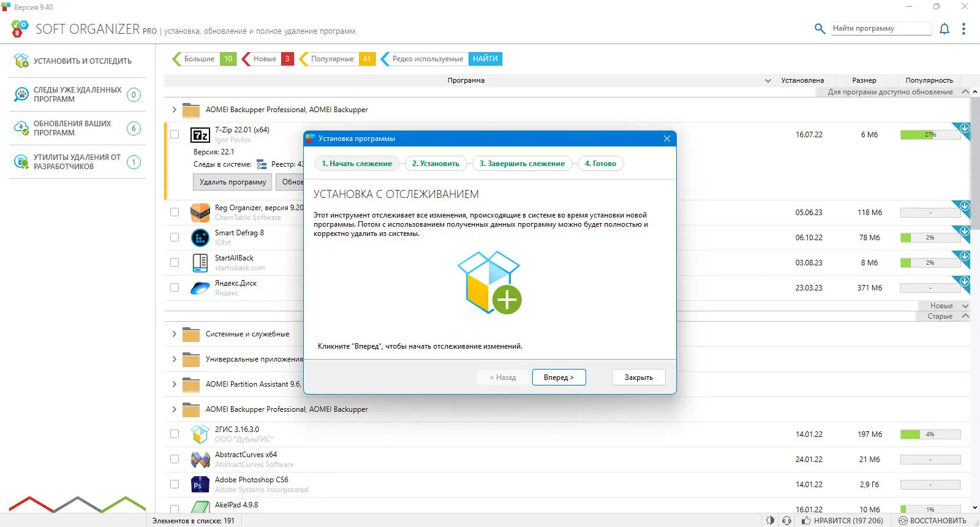Click ВОССТАНОВИТЬ in the status bar
This screenshot has height=527, width=980.
click(x=932, y=521)
